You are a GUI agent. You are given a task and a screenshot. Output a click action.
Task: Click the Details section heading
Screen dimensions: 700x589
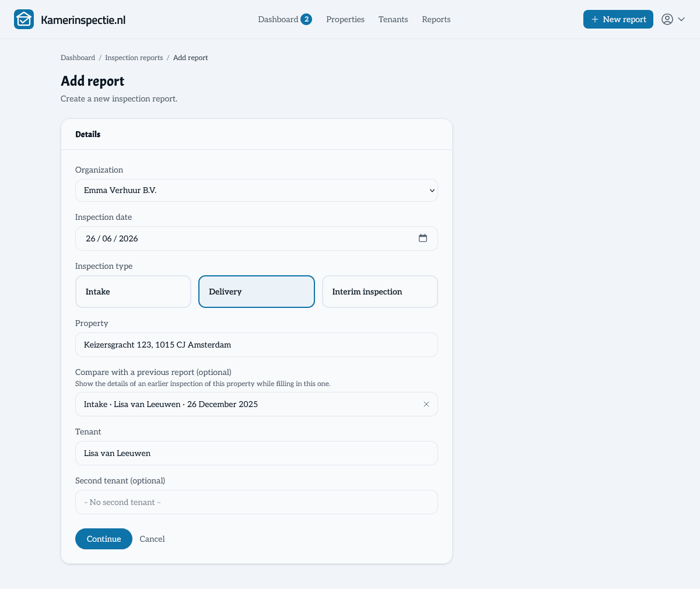[x=88, y=134]
